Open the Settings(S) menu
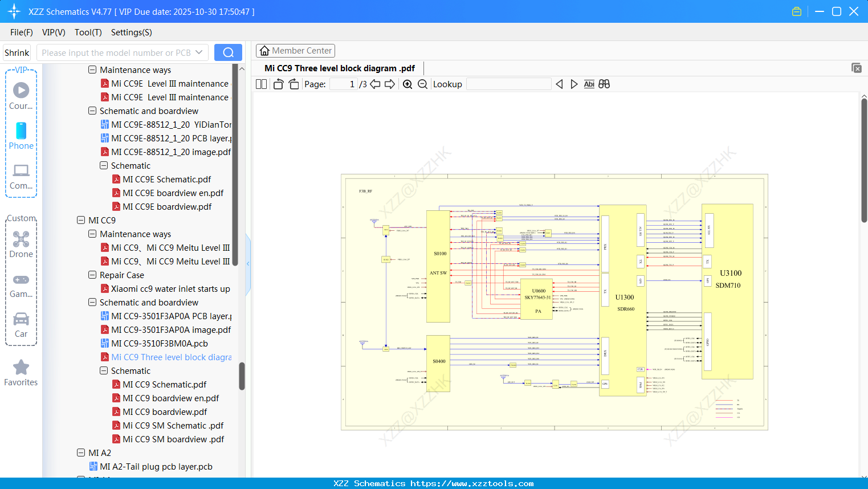This screenshot has height=489, width=868. click(x=131, y=32)
